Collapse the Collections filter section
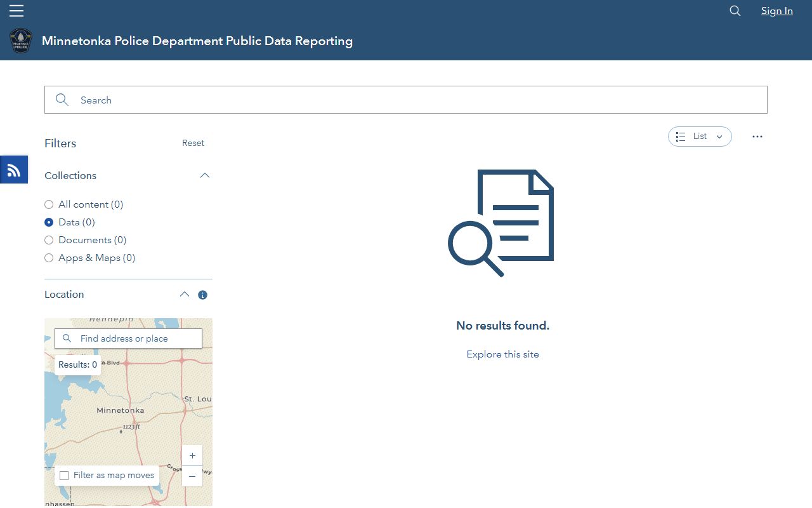The image size is (812, 508). (x=204, y=176)
